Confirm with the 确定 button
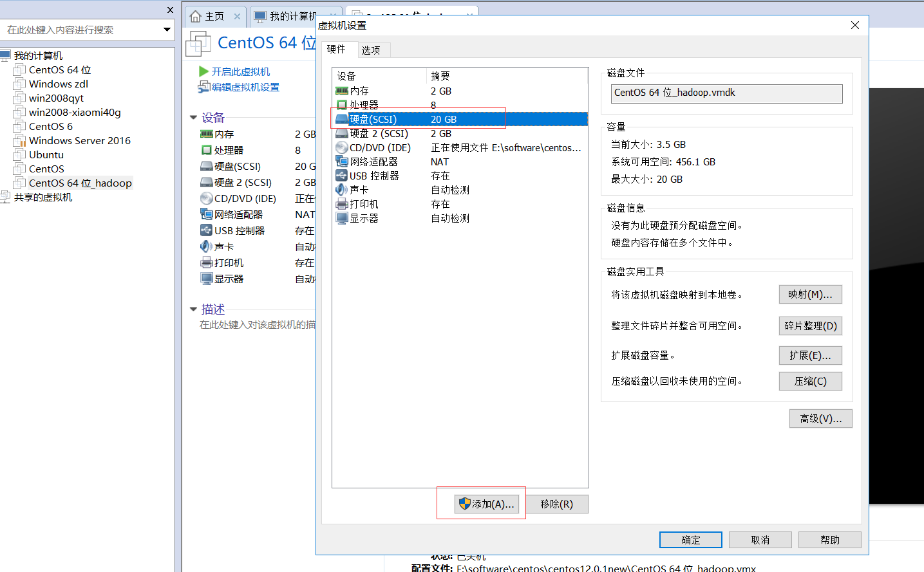The height and width of the screenshot is (572, 924). point(691,540)
